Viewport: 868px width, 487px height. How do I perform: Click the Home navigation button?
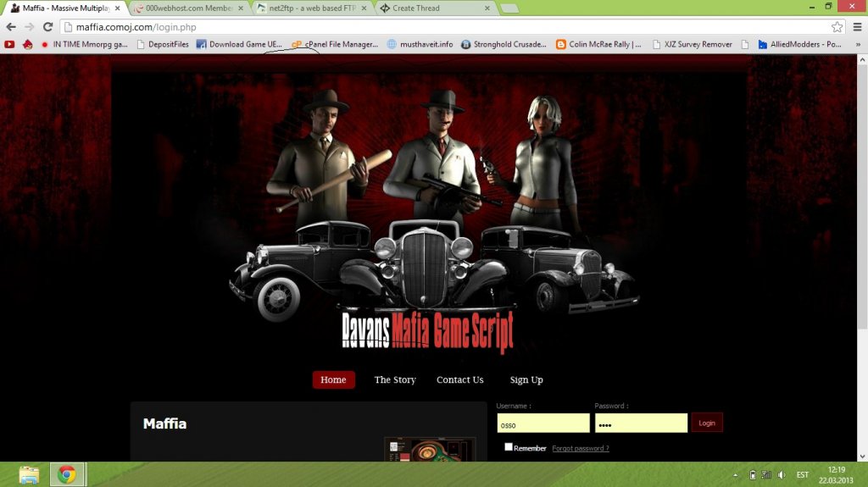tap(333, 379)
